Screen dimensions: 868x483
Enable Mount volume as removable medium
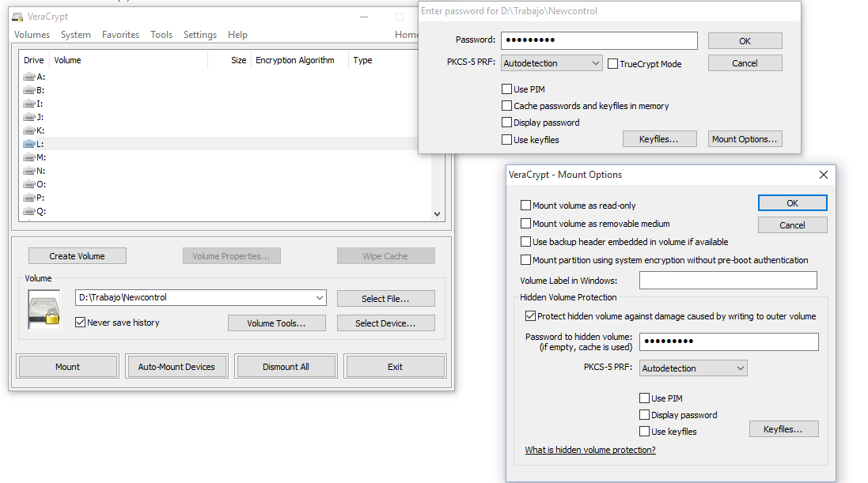pyautogui.click(x=526, y=224)
